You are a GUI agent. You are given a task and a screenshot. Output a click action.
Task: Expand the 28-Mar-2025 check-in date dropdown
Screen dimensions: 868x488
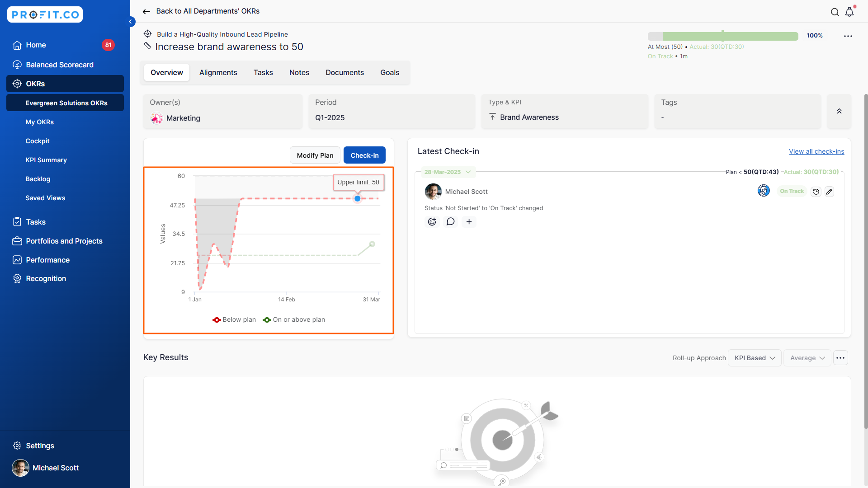pos(448,172)
